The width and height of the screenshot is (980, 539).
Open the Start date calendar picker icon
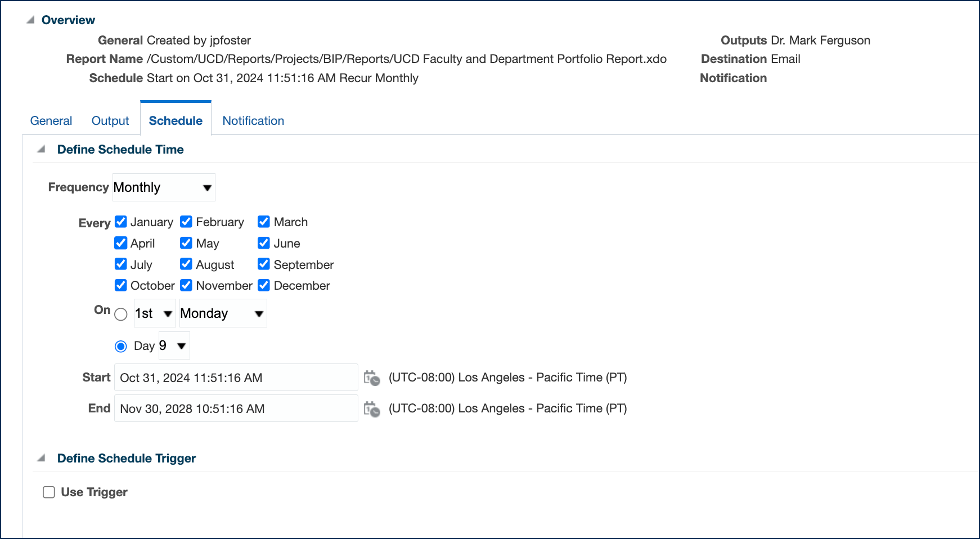click(x=371, y=378)
